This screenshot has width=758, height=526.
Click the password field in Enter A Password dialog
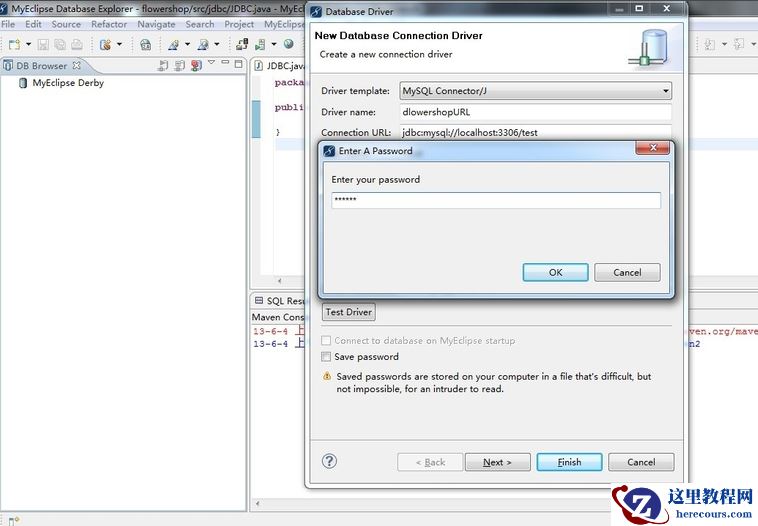(x=496, y=200)
